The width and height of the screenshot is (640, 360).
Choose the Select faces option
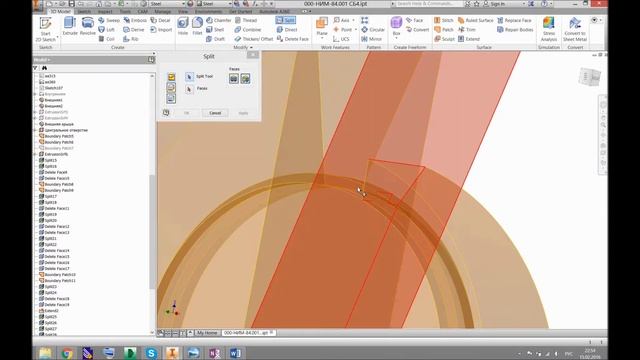[x=245, y=78]
